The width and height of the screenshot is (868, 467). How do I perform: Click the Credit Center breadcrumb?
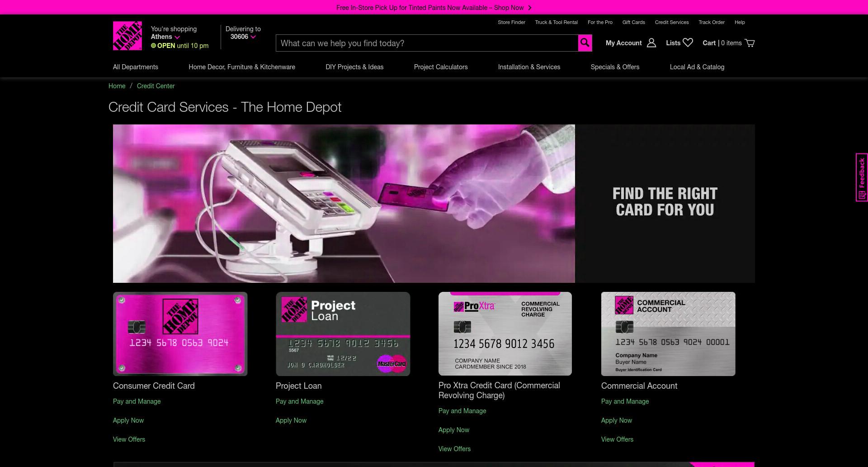156,86
